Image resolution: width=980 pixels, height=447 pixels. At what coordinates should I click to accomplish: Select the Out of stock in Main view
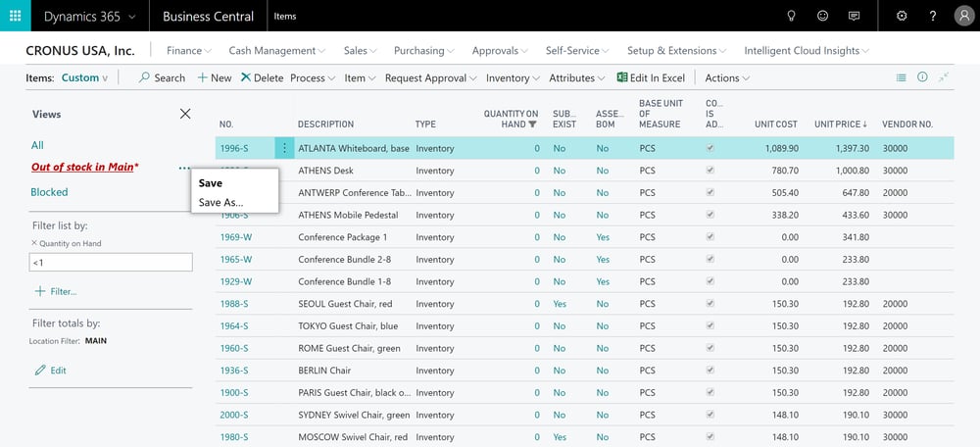point(85,167)
